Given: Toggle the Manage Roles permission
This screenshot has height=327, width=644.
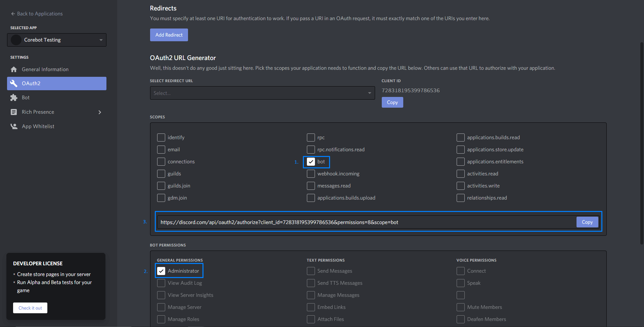Looking at the screenshot, I should (x=161, y=319).
